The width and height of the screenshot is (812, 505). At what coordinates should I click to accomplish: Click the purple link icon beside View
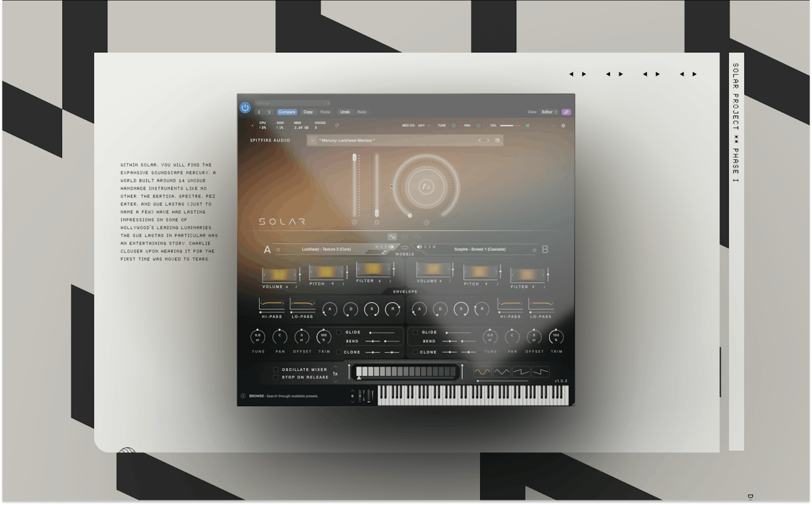coord(566,112)
